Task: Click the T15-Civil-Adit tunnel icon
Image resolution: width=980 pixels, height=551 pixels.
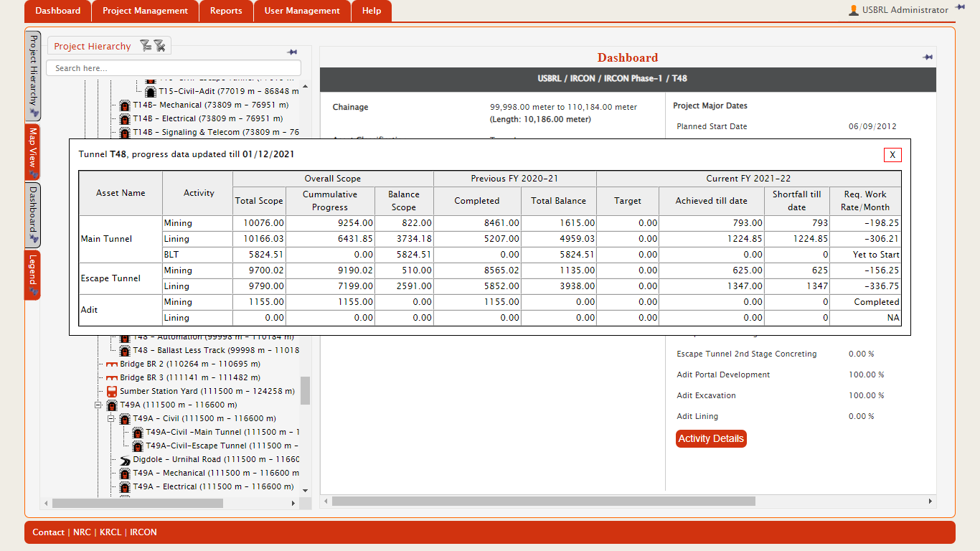Action: [x=151, y=92]
